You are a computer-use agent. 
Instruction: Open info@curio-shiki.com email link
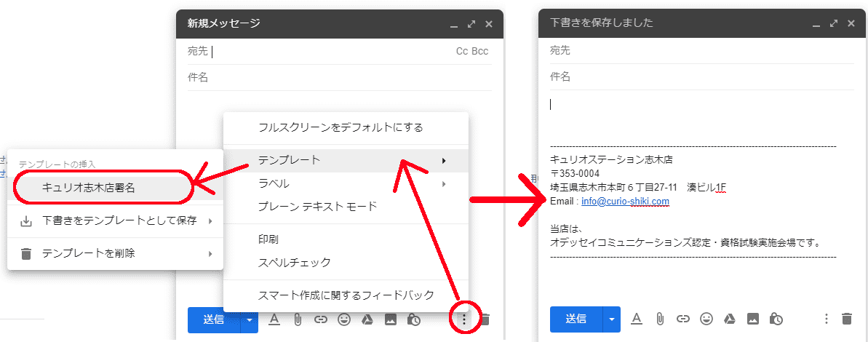tap(626, 201)
